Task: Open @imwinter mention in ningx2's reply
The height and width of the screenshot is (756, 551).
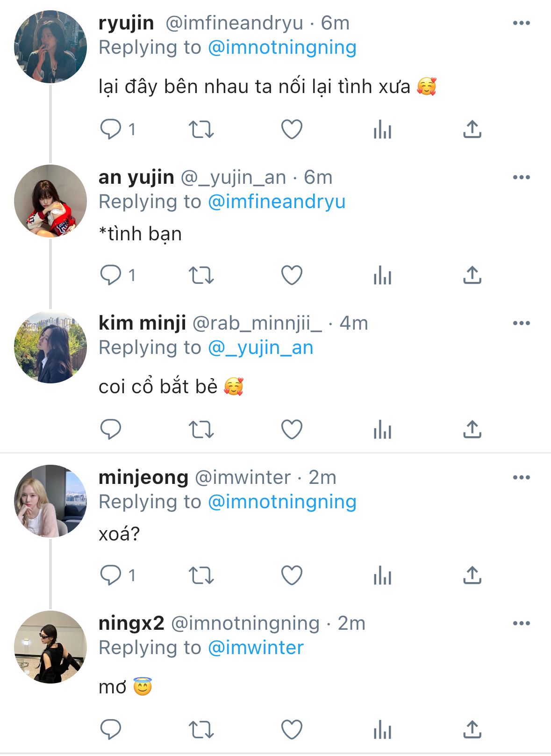Action: (256, 648)
